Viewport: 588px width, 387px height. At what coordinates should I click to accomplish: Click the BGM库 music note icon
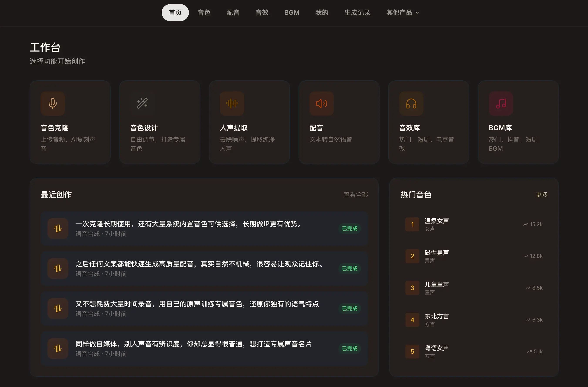[501, 104]
